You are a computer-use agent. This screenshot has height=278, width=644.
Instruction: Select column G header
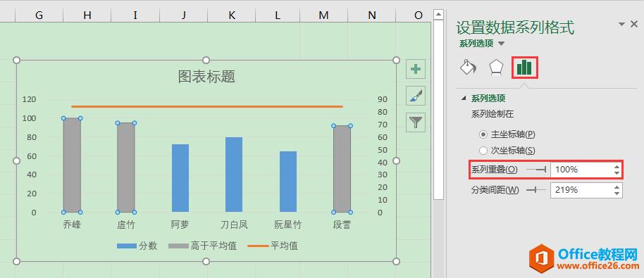(39, 15)
